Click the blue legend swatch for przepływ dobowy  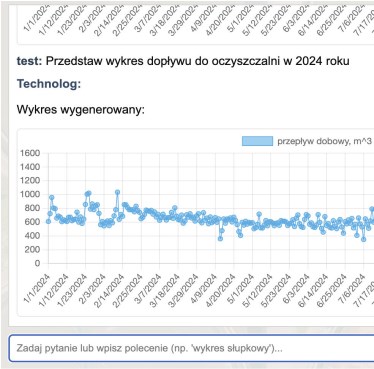tap(257, 141)
